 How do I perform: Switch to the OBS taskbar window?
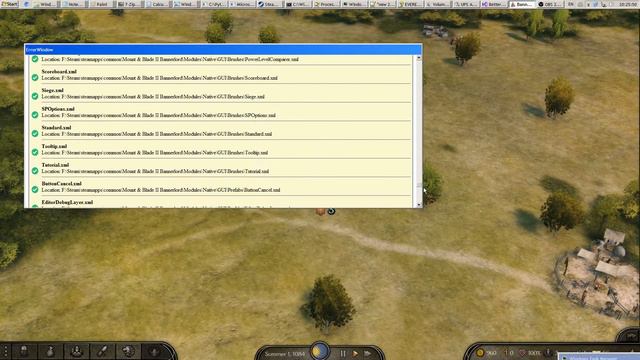550,4
